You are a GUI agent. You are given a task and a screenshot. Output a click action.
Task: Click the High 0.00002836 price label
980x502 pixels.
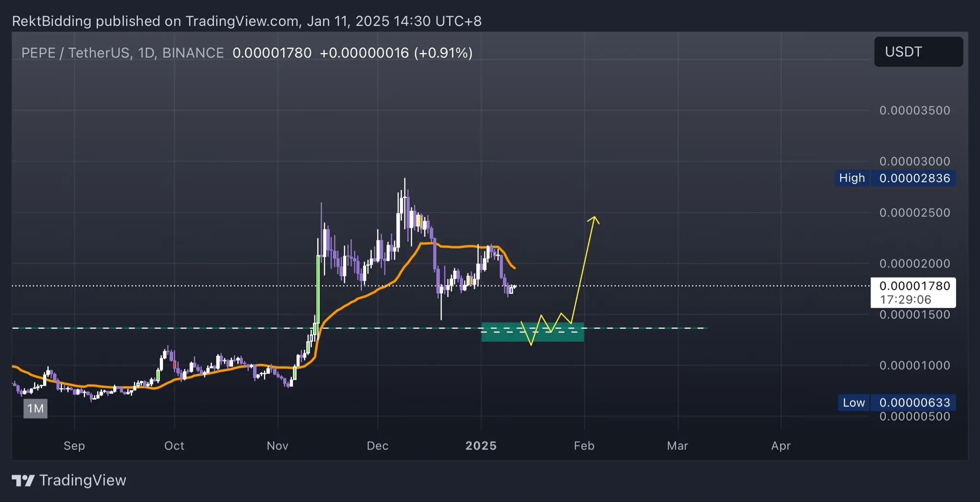pos(895,178)
